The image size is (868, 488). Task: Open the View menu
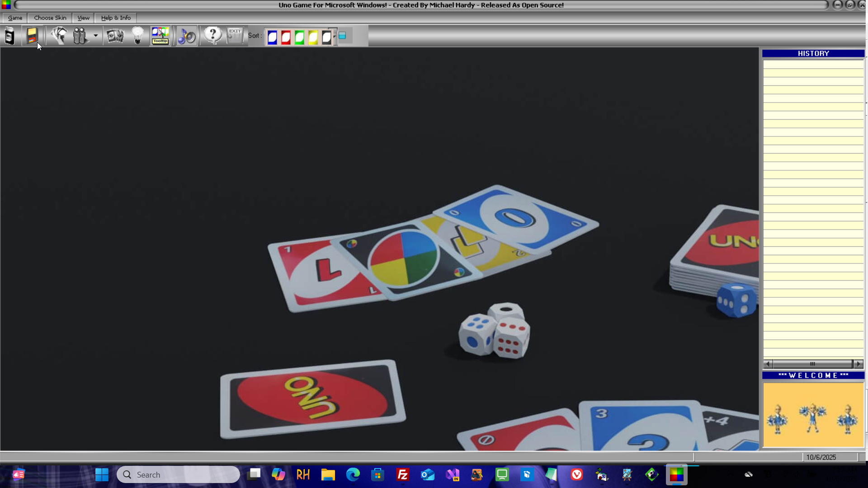[x=83, y=18]
